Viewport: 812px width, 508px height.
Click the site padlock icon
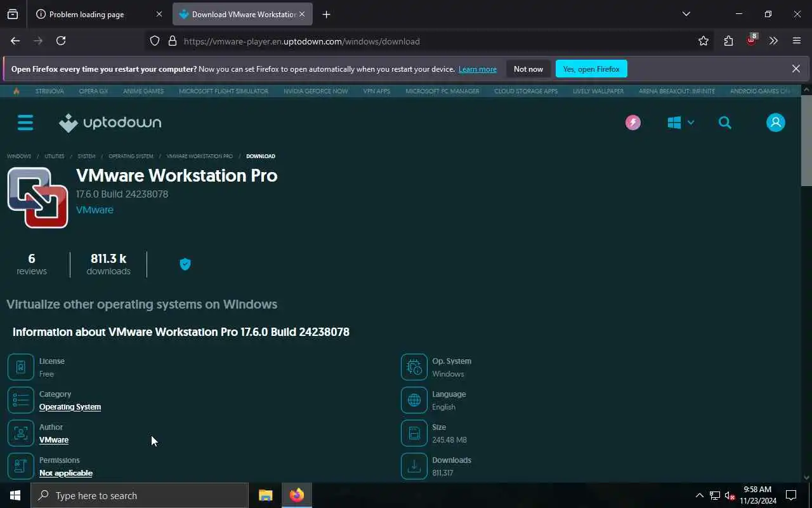(172, 41)
